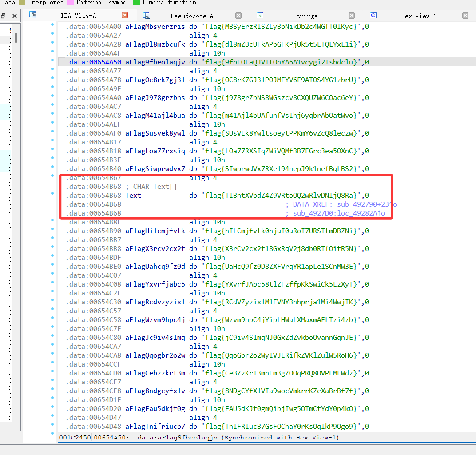Close the Strings tab
Image resolution: width=476 pixels, height=455 pixels.
(352, 16)
